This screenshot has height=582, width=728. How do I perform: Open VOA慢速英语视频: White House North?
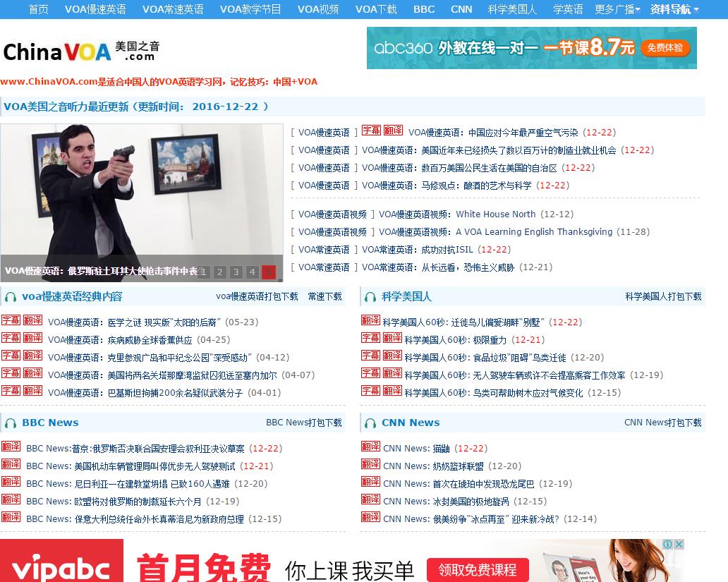point(457,214)
